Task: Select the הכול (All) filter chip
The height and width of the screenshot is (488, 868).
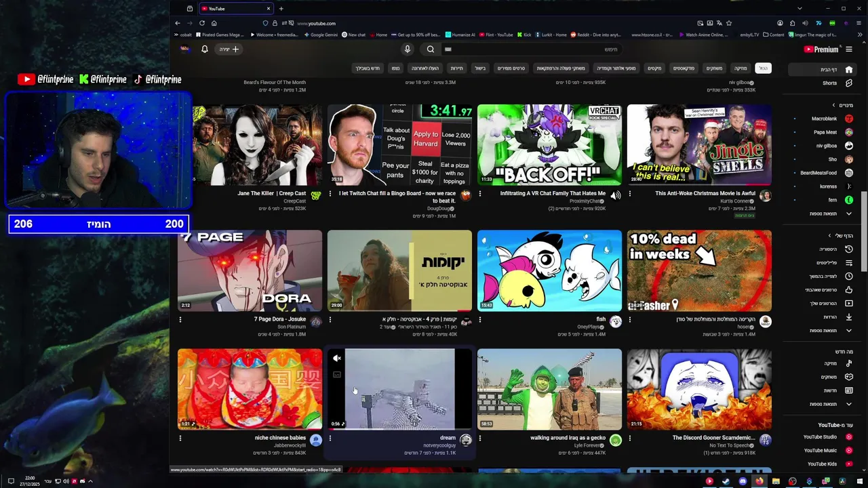Action: tap(763, 68)
